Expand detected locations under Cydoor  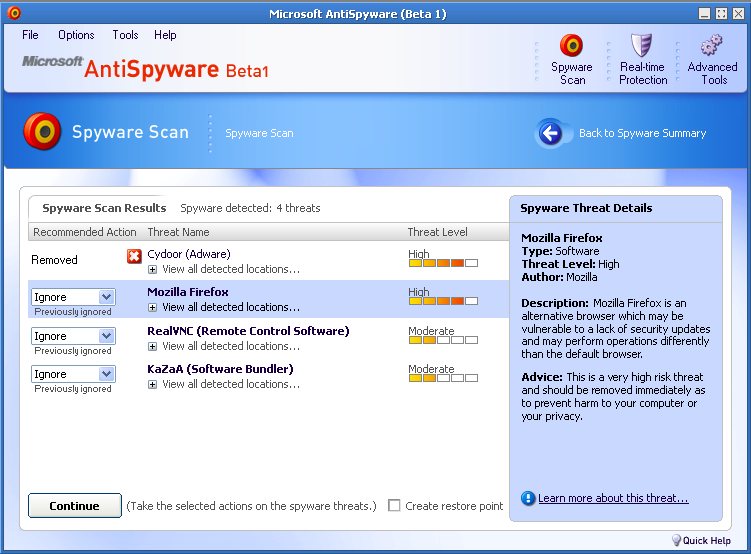pos(152,269)
